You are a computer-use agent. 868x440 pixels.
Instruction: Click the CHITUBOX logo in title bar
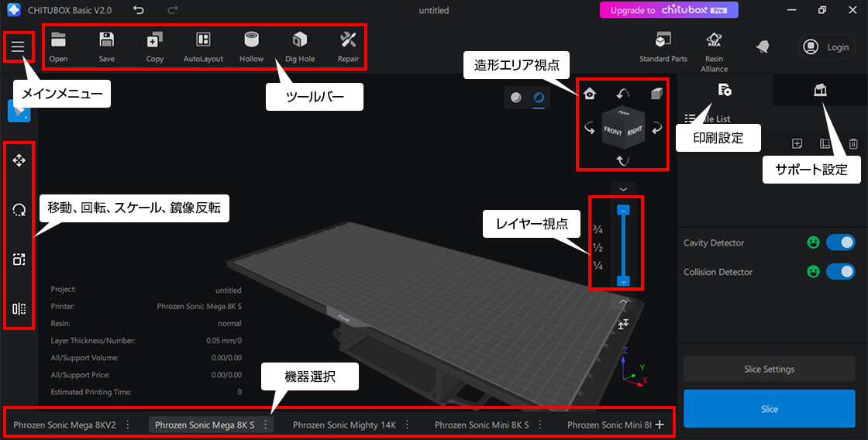(x=14, y=10)
